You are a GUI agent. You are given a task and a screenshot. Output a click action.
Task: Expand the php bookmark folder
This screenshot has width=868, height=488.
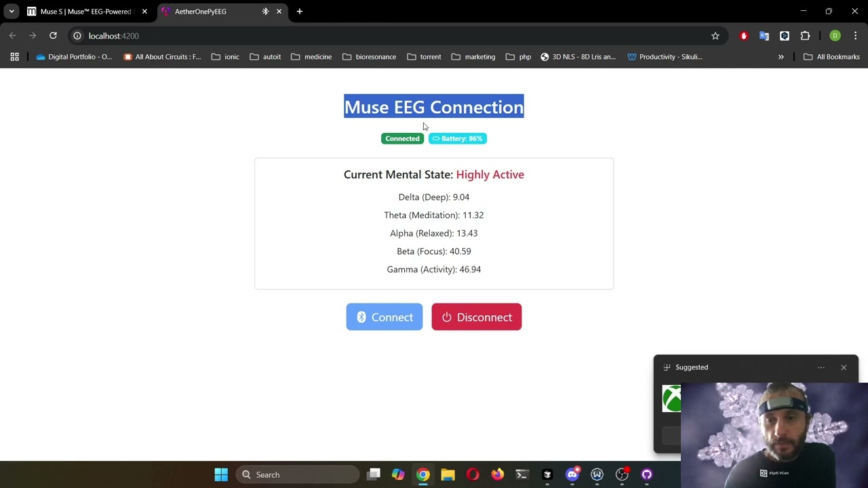(x=519, y=57)
